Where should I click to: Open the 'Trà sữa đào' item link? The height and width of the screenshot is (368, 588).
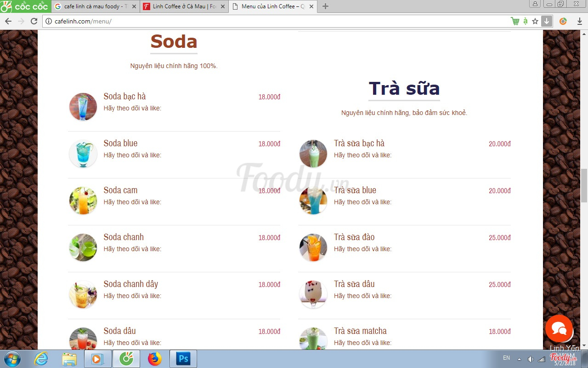(x=354, y=237)
